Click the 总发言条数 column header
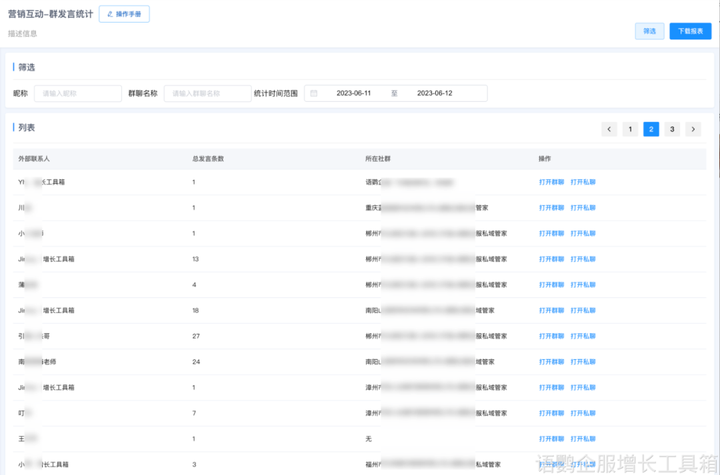Image resolution: width=720 pixels, height=475 pixels. [x=208, y=159]
